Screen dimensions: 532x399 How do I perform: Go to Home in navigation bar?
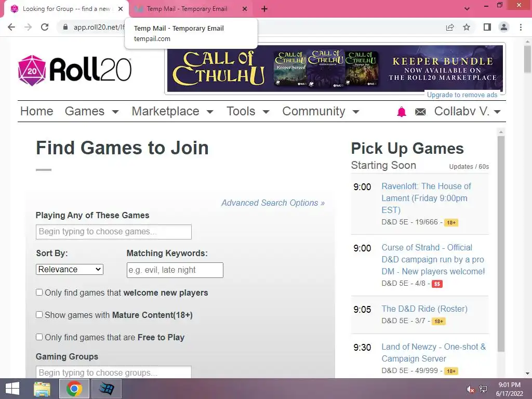click(37, 111)
